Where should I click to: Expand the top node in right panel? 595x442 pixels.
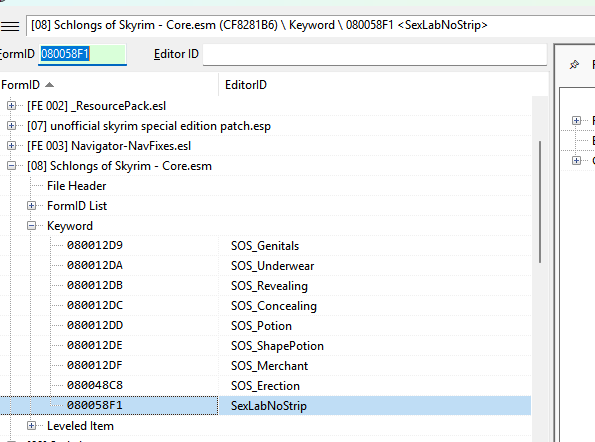[576, 121]
